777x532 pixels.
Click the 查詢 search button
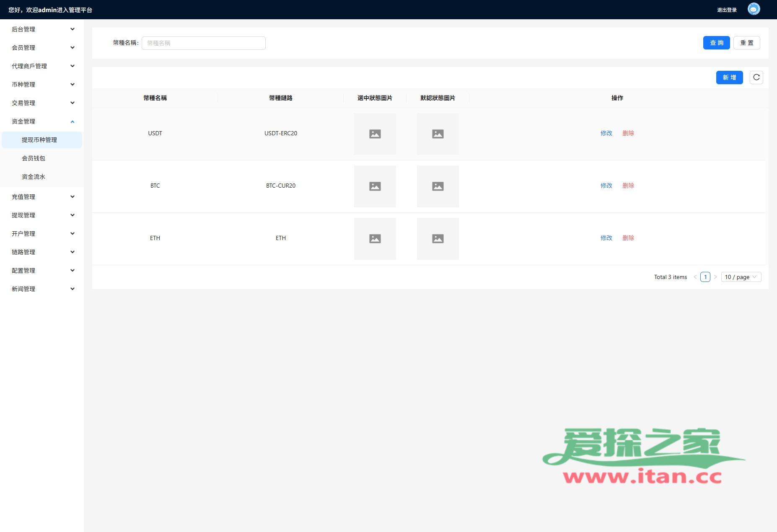(x=716, y=43)
